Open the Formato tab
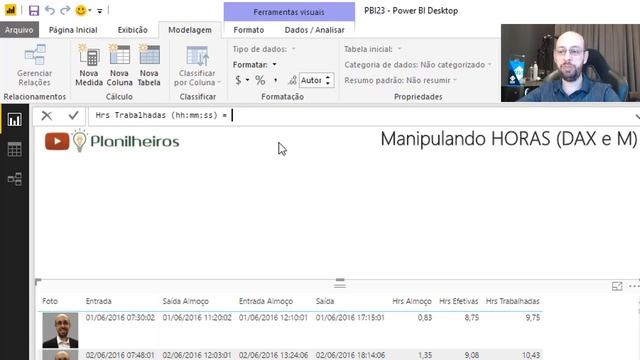 pyautogui.click(x=249, y=30)
